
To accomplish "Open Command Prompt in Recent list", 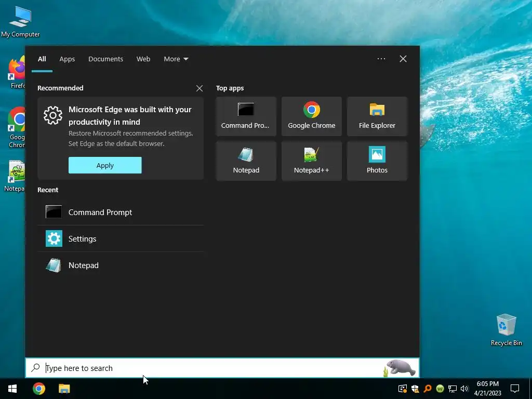I will point(121,212).
